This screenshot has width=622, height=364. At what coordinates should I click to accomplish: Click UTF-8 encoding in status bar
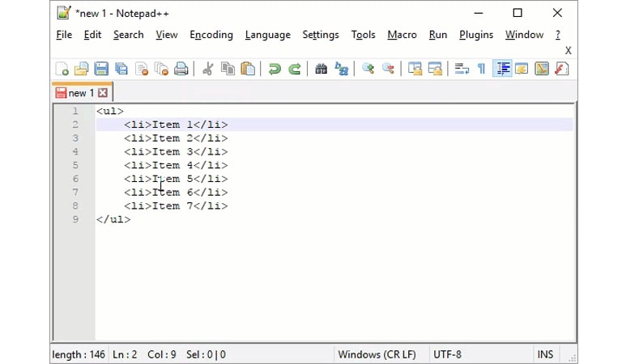(447, 354)
